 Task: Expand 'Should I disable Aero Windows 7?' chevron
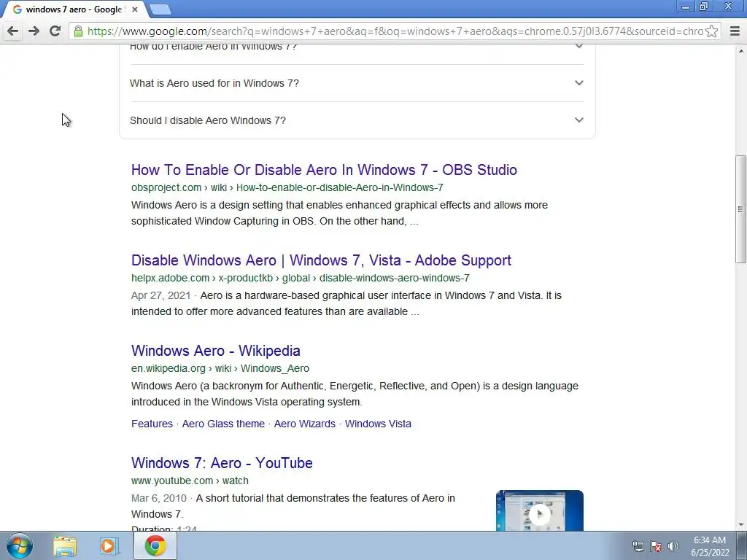(x=578, y=120)
